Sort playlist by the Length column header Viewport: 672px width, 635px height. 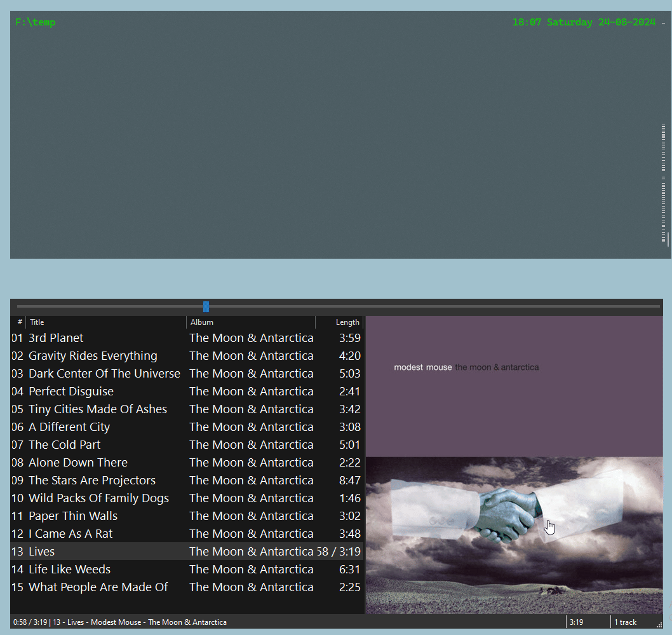pyautogui.click(x=339, y=322)
